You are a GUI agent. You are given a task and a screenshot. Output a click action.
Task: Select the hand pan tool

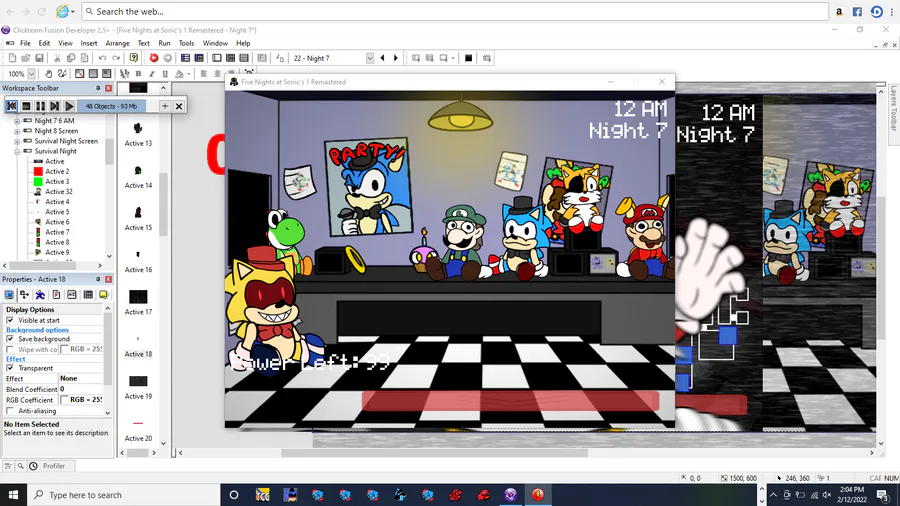tap(49, 73)
